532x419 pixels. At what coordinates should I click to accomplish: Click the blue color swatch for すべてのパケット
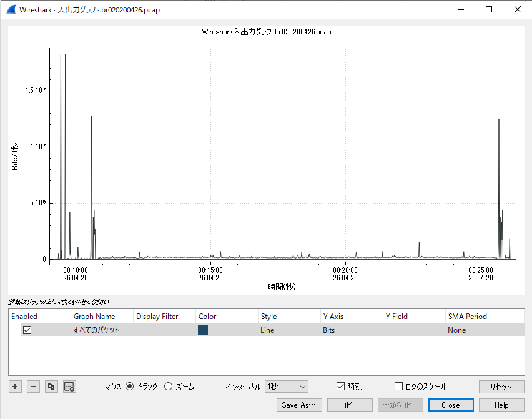coord(203,330)
